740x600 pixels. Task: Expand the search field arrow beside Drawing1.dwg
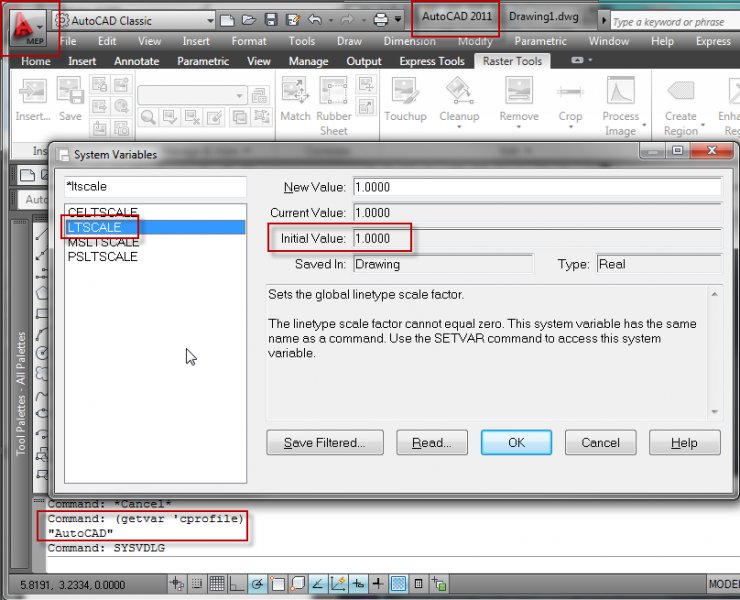pos(603,21)
